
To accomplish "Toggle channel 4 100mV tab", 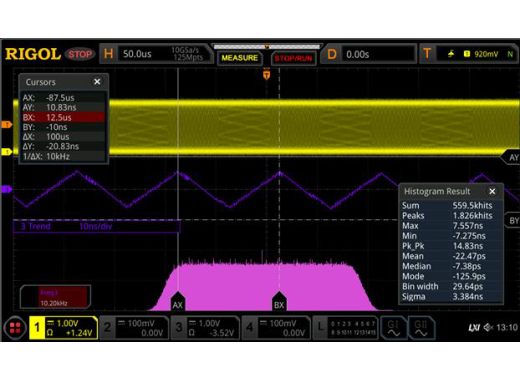I will click(x=276, y=328).
